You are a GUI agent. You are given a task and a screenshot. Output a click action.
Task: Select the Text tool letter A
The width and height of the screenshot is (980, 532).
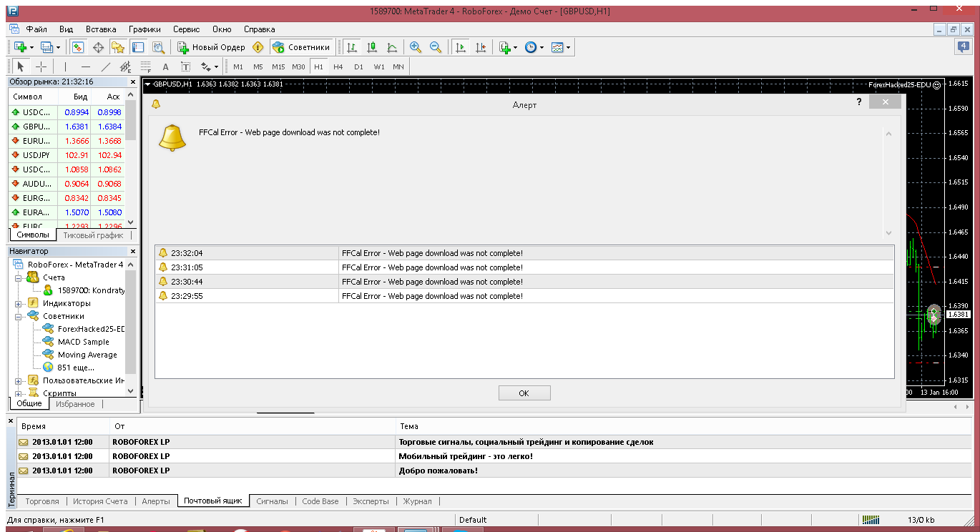[165, 66]
